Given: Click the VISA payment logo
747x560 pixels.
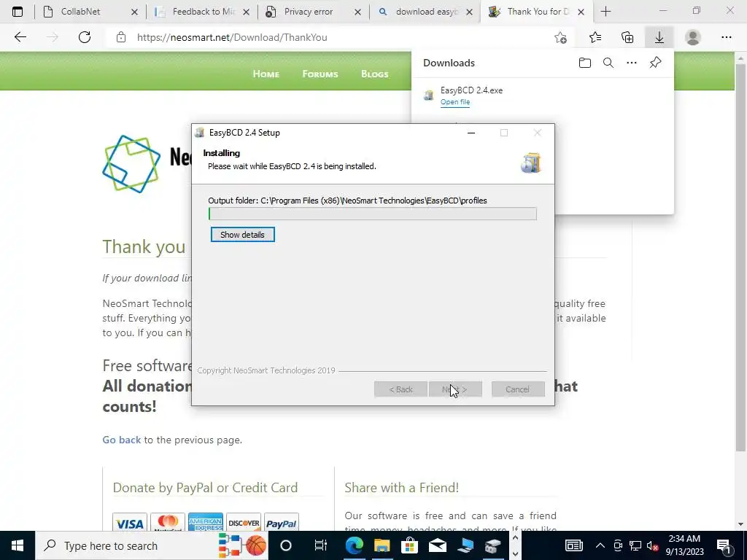Looking at the screenshot, I should point(130,524).
